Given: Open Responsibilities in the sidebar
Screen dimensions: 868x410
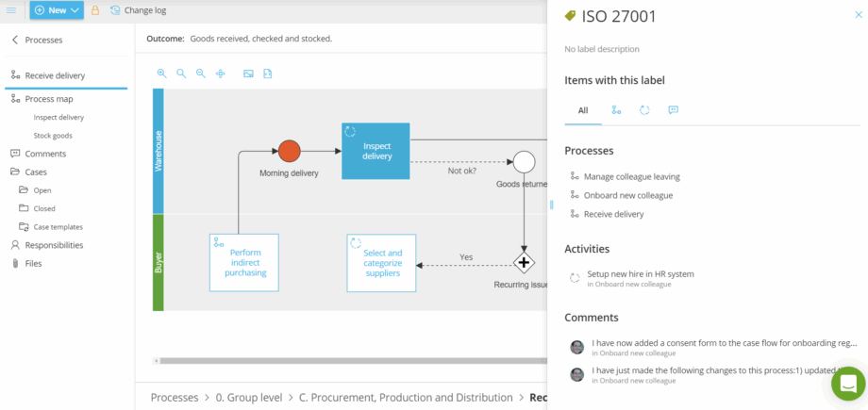Looking at the screenshot, I should (54, 245).
